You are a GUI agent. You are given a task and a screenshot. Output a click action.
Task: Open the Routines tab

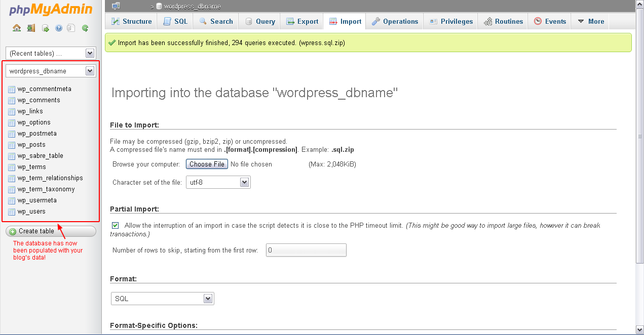tap(503, 21)
